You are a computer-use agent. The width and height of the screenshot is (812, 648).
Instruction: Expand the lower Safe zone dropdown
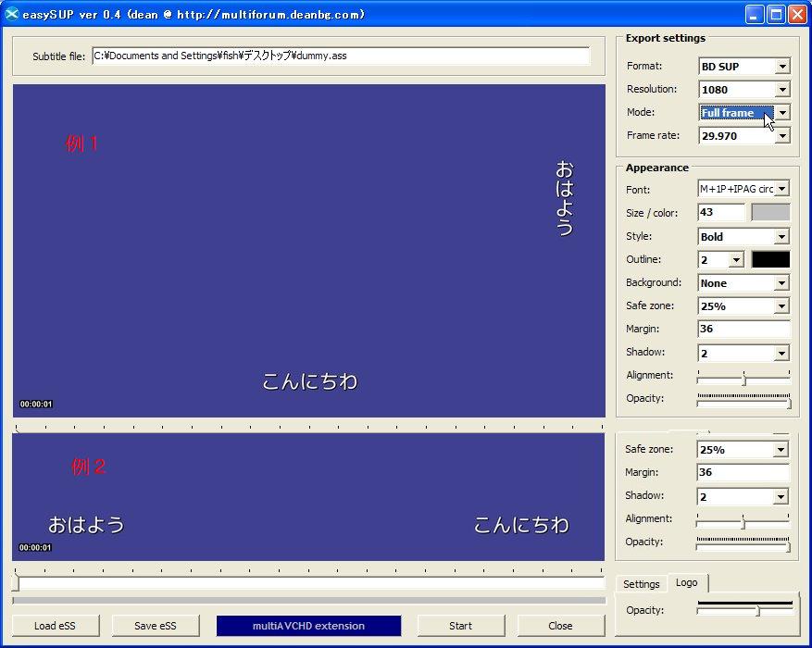743,449
